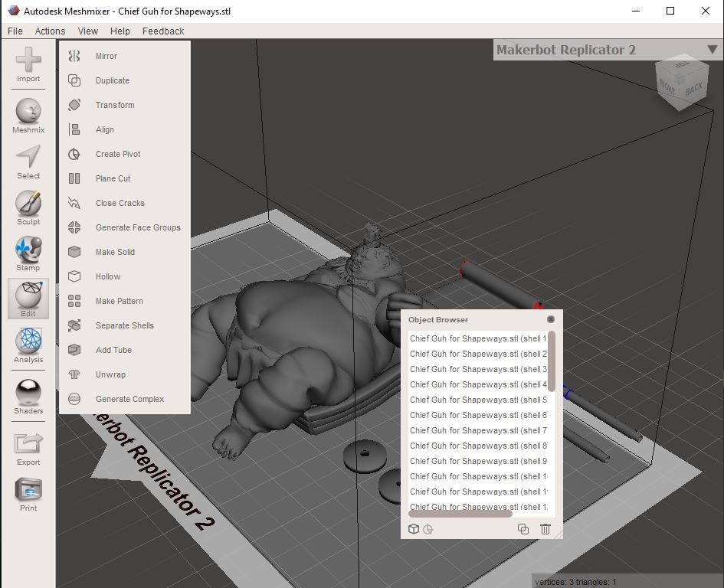Click the cube icon in Object Browser

coord(414,529)
